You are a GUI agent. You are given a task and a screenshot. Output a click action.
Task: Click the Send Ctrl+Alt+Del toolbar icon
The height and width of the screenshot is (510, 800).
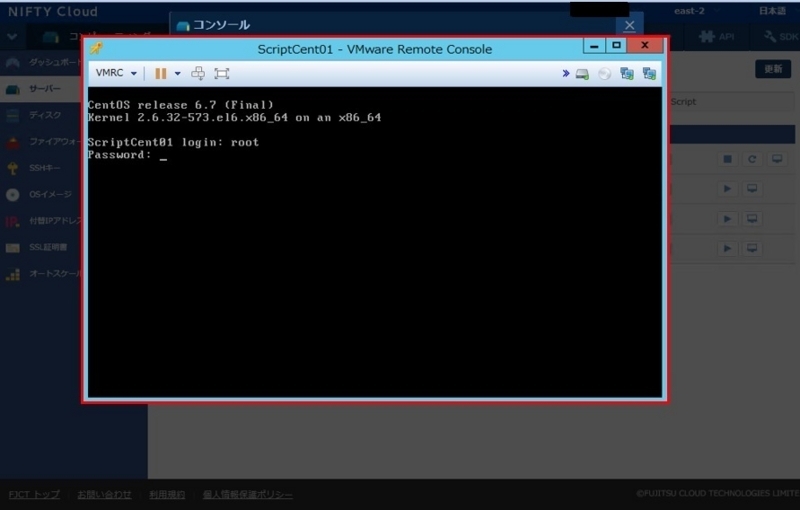point(198,73)
